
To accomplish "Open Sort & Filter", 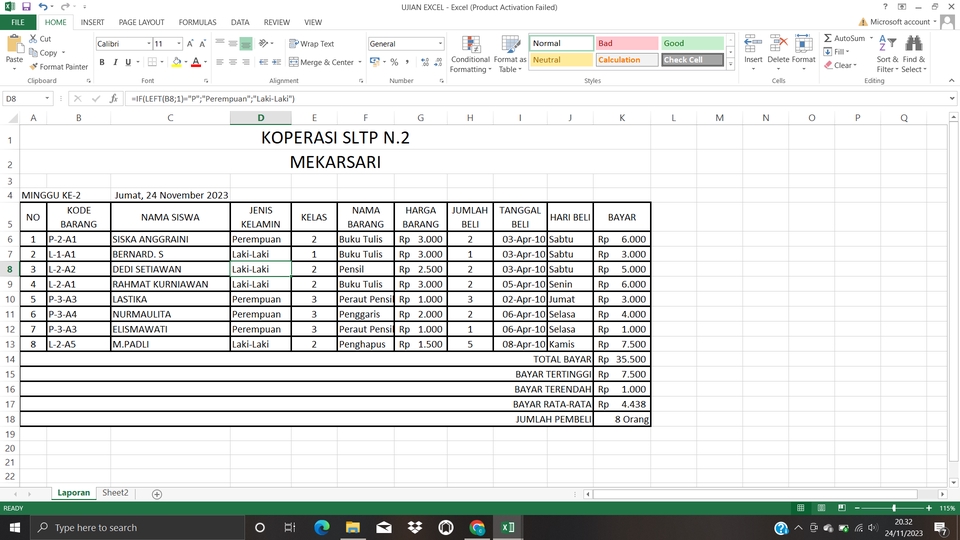I will [x=887, y=54].
